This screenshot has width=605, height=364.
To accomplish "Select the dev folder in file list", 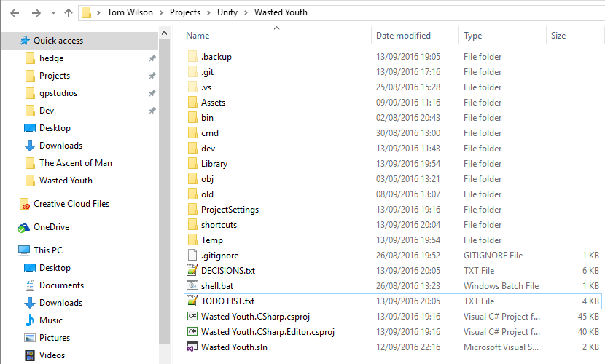I will [208, 149].
